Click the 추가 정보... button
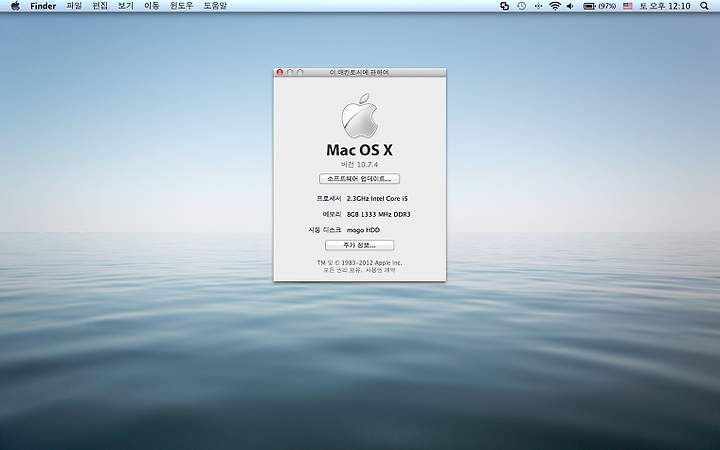The height and width of the screenshot is (450, 720). (360, 245)
